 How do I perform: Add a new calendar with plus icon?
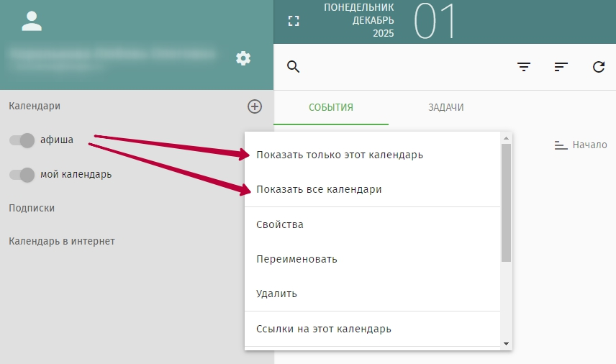[x=255, y=106]
